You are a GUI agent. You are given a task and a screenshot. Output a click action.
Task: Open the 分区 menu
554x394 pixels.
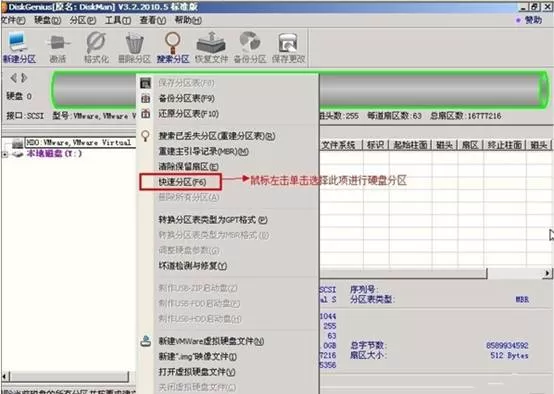[x=83, y=20]
